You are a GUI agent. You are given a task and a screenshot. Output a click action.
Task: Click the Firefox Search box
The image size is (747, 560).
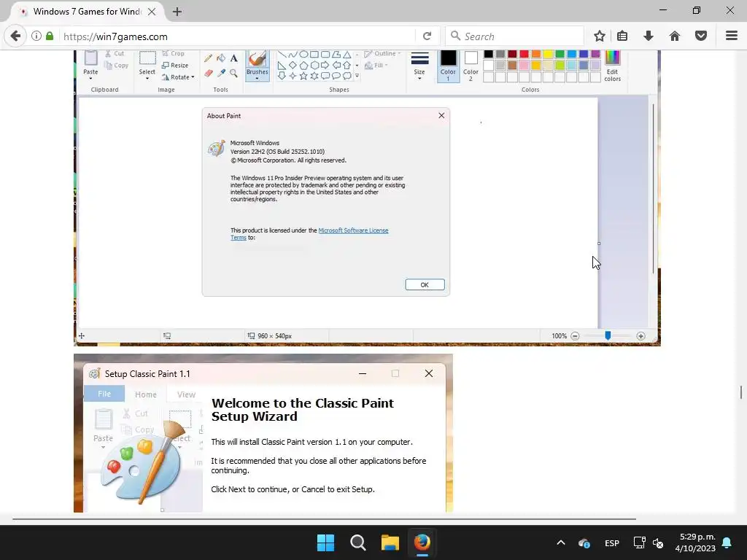tap(514, 36)
